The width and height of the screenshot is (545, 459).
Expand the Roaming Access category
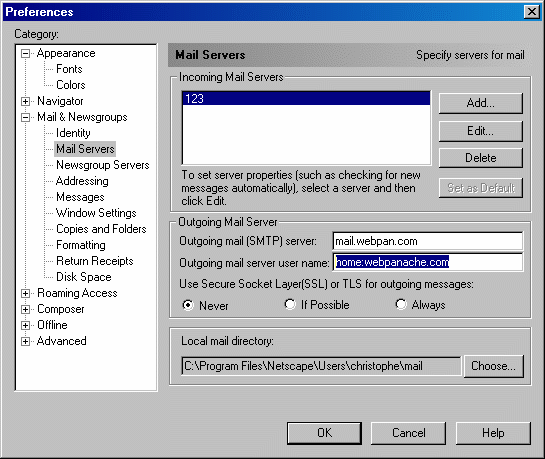click(x=25, y=293)
